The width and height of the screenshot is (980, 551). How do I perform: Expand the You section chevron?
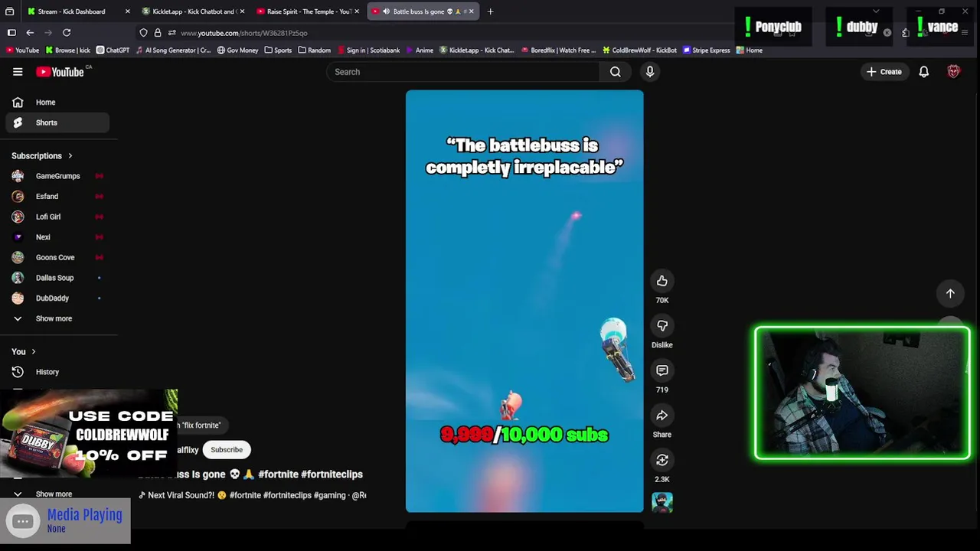[x=34, y=352]
